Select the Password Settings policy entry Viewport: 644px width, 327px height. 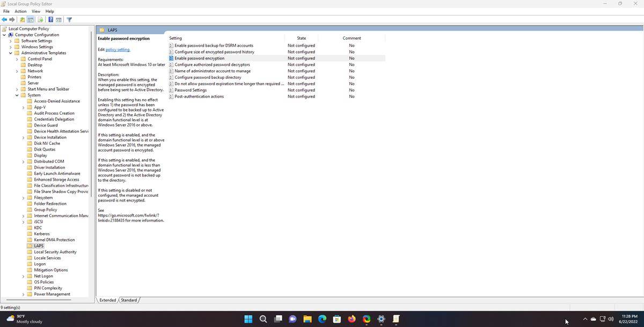coord(192,90)
